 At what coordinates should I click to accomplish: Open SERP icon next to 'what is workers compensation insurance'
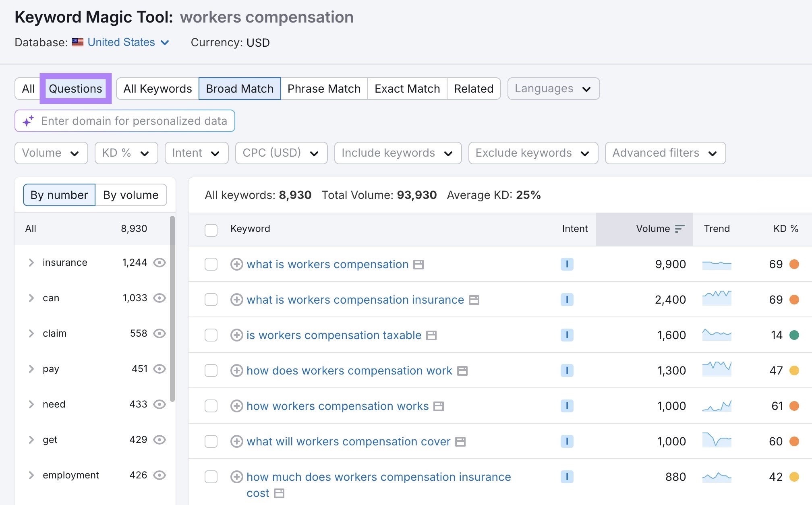[474, 300]
